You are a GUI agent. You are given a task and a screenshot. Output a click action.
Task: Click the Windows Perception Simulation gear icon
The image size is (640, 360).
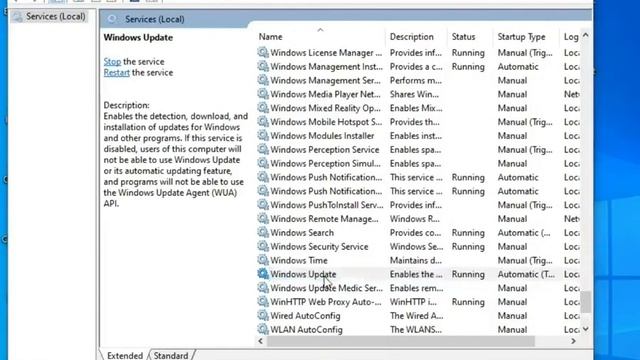tap(263, 164)
